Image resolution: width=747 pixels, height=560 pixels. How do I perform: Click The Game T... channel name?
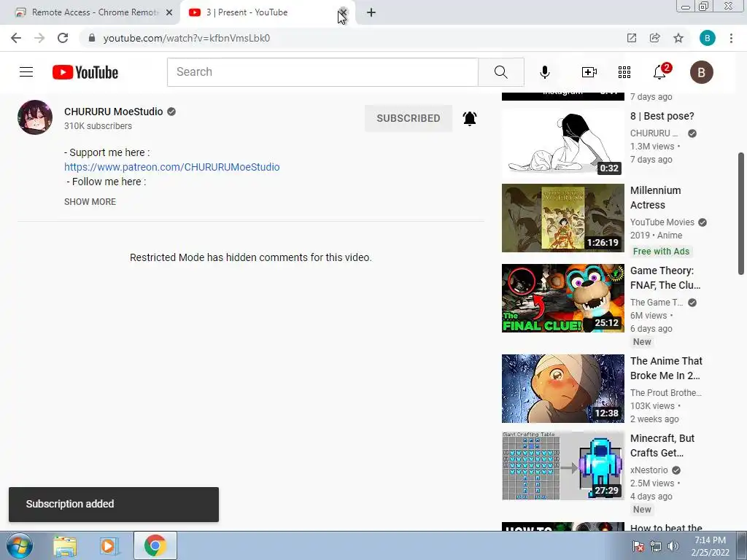tap(657, 303)
